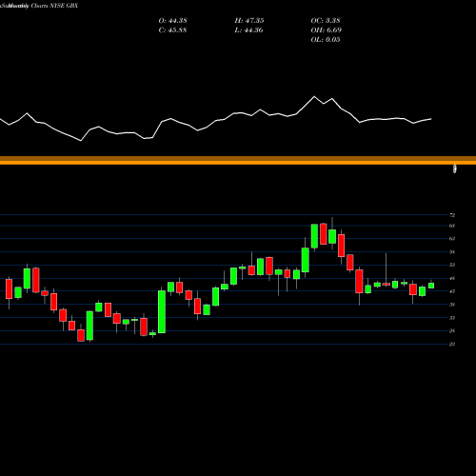Click the orange horizontal separator bar
This screenshot has height=476, width=476.
(x=238, y=160)
